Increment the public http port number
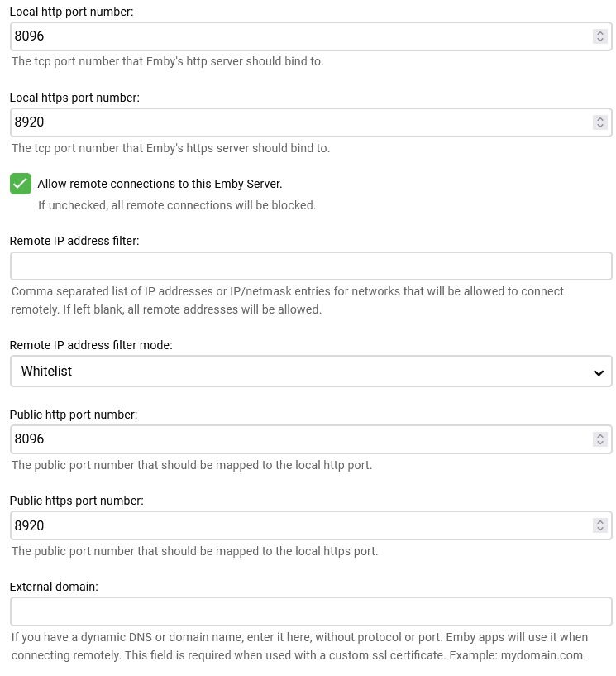This screenshot has width=616, height=676. click(x=599, y=436)
